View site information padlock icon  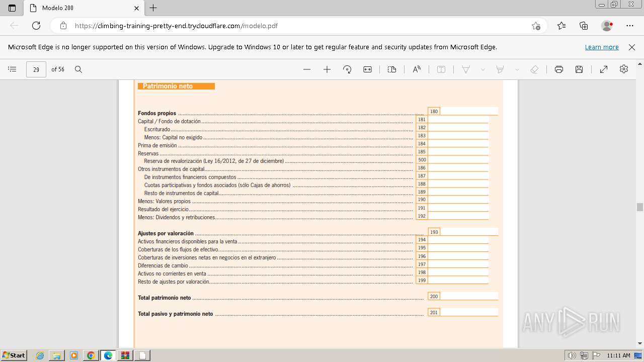[x=63, y=26]
